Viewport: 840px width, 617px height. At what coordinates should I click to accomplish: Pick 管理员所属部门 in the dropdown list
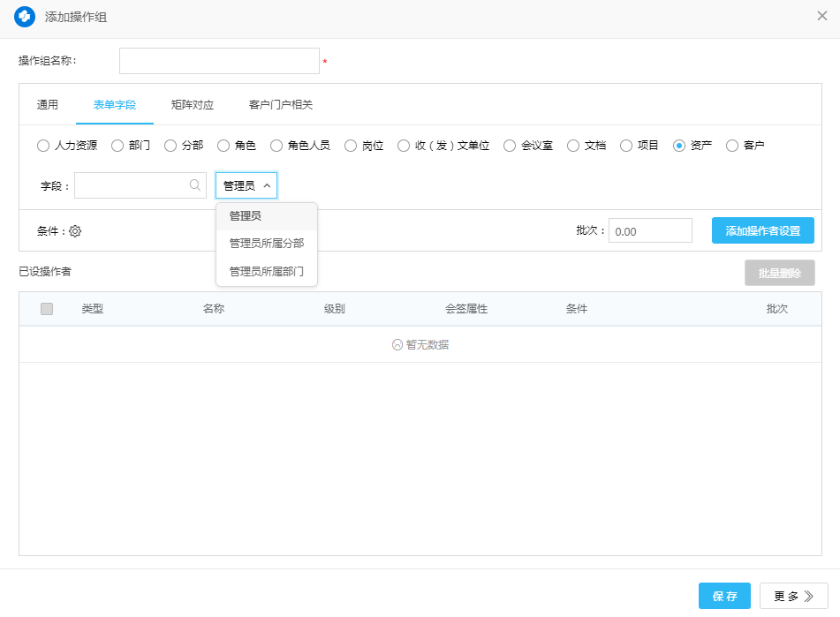(266, 272)
